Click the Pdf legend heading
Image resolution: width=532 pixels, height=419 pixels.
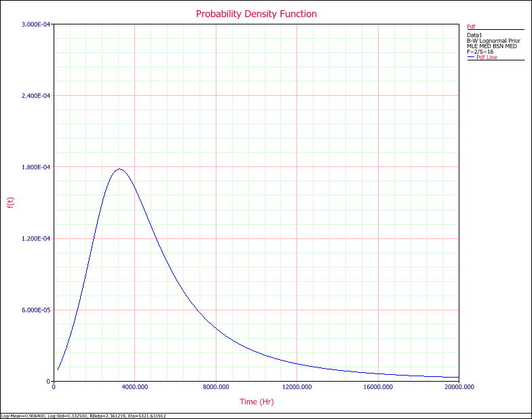coord(472,26)
